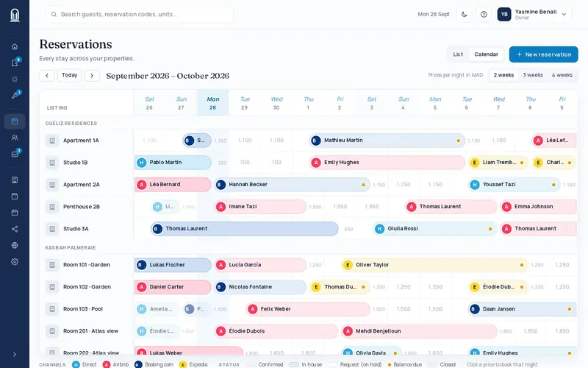Click Penthouse 2B listing icon
Image resolution: width=588 pixels, height=368 pixels.
coord(52,207)
